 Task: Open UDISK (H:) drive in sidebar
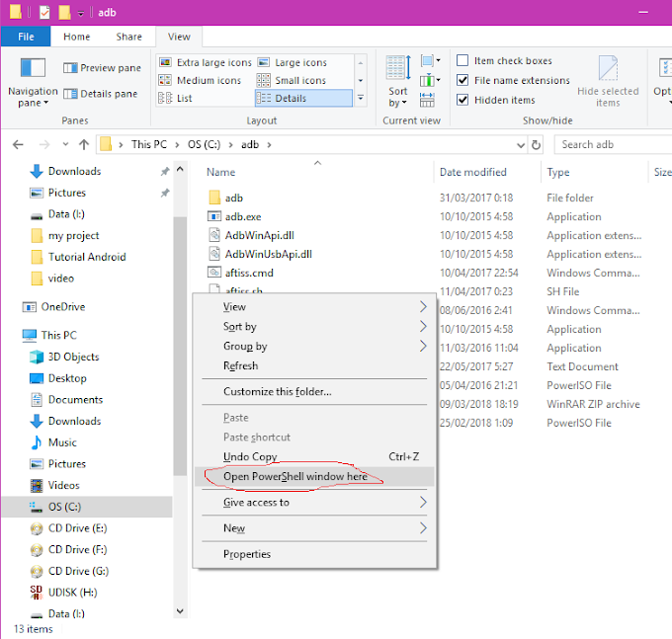click(x=72, y=593)
